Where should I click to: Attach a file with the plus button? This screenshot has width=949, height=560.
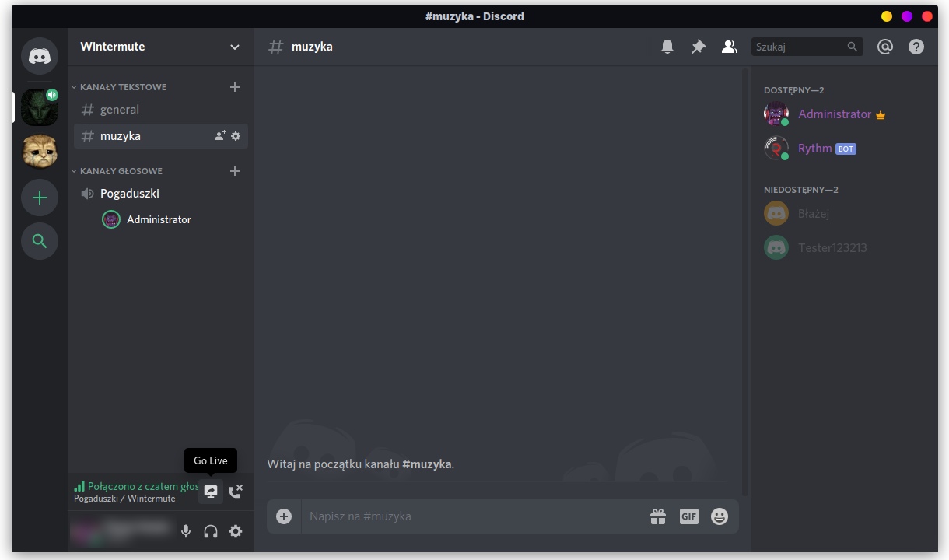(284, 516)
